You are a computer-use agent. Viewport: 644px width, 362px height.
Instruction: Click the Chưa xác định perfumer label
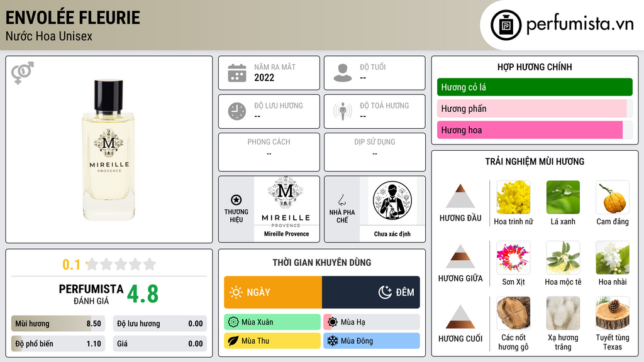(x=392, y=234)
